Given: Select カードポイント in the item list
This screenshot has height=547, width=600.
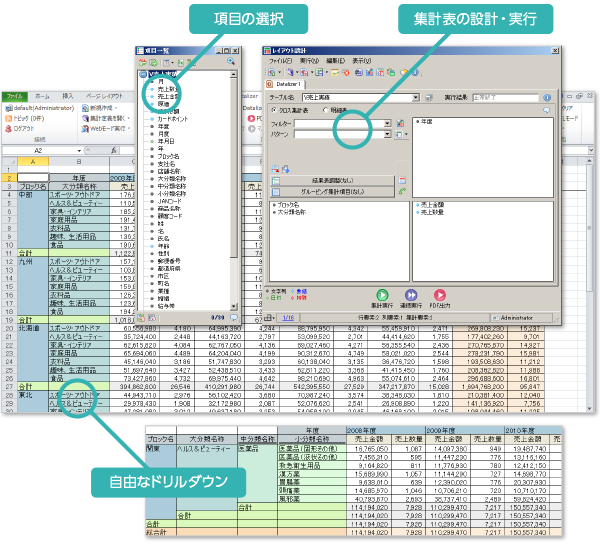Looking at the screenshot, I should click(x=171, y=116).
